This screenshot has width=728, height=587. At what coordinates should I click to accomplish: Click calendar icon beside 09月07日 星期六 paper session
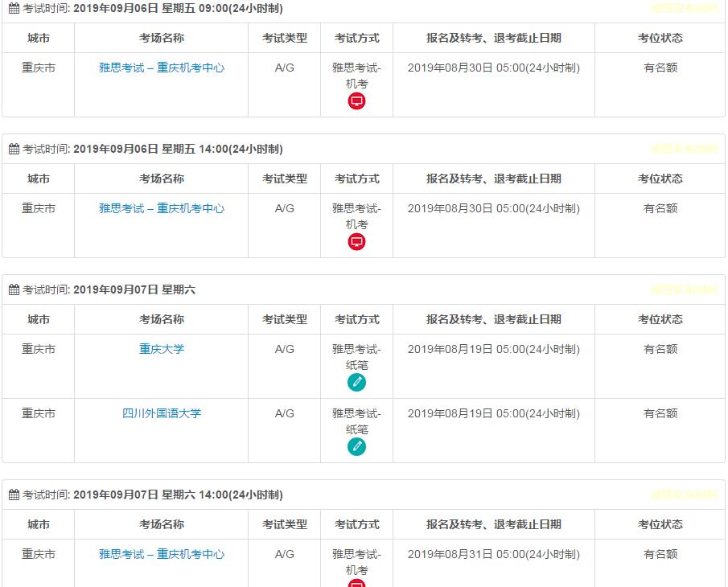tap(14, 290)
